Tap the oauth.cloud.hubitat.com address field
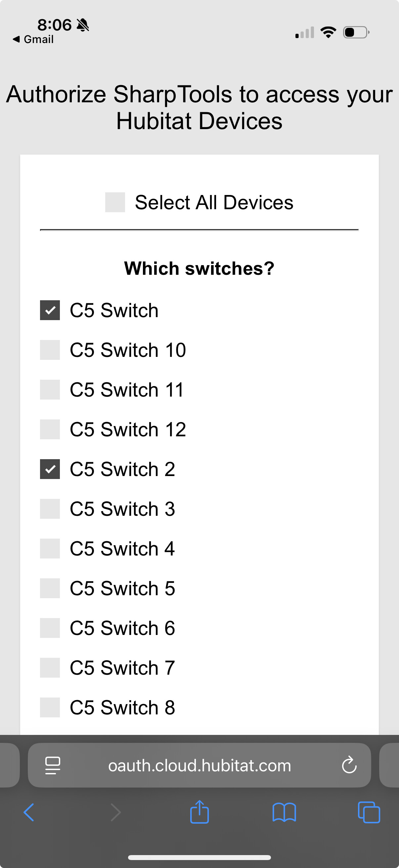This screenshot has width=399, height=868. pyautogui.click(x=199, y=765)
